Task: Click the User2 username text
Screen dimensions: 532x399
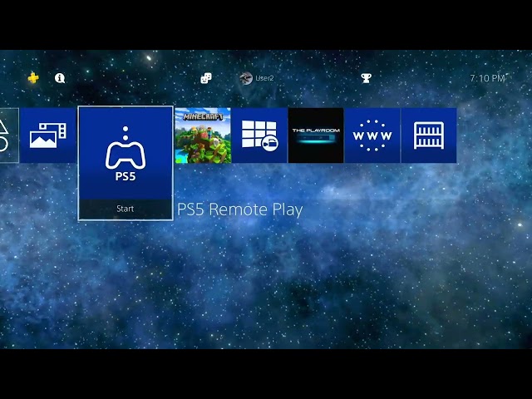Action: click(264, 78)
